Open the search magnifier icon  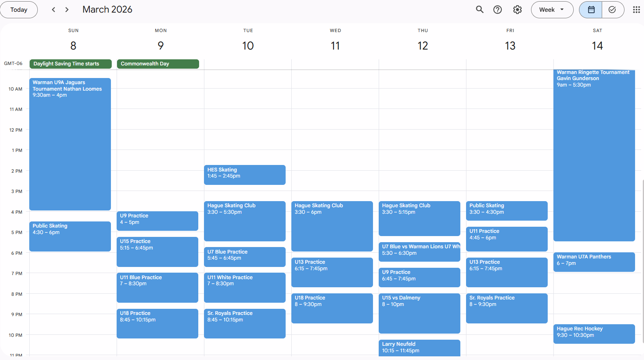click(x=479, y=10)
